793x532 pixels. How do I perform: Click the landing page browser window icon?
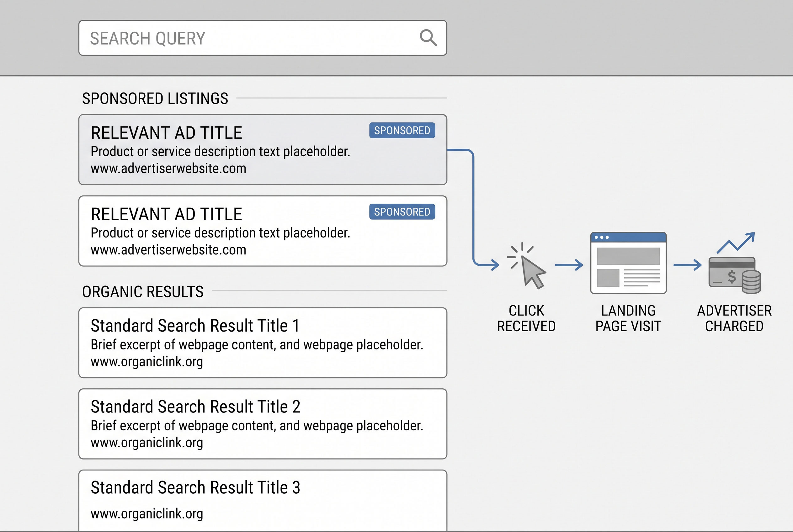(x=628, y=263)
